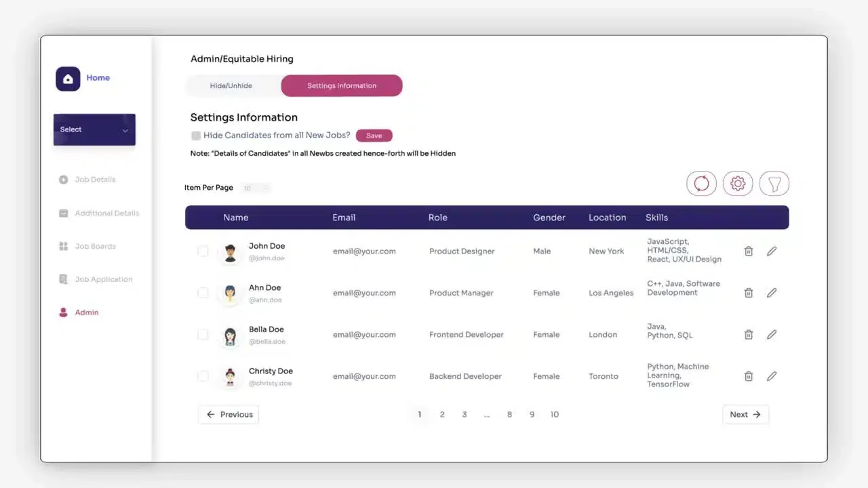Go to page 3
The height and width of the screenshot is (488, 868).
465,415
